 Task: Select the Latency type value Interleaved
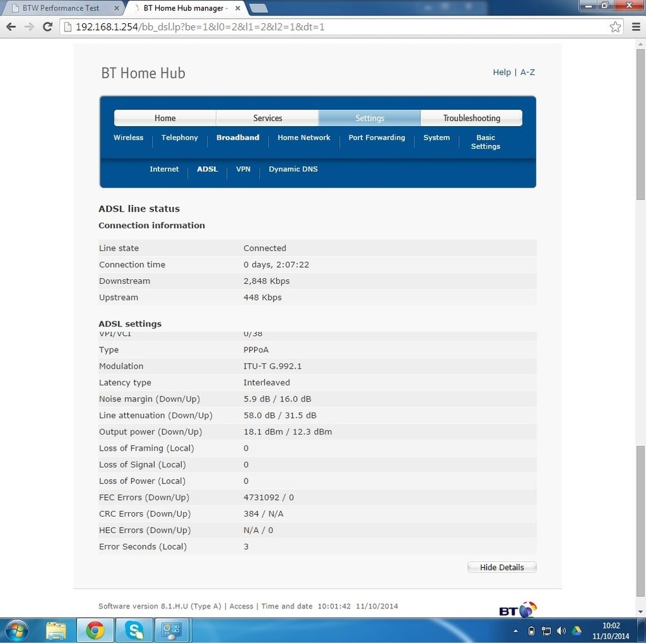tap(266, 382)
